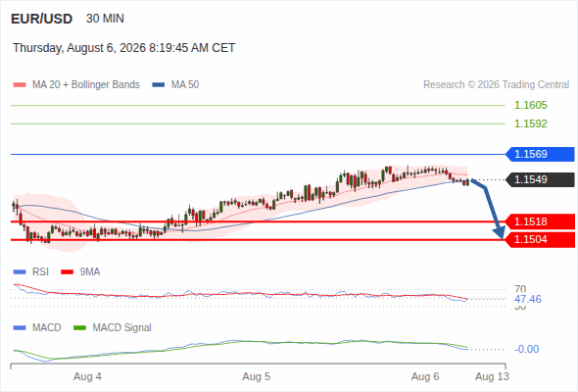Image resolution: width=578 pixels, height=392 pixels.
Task: Click the RSI value 47.46 label
Action: tap(528, 299)
